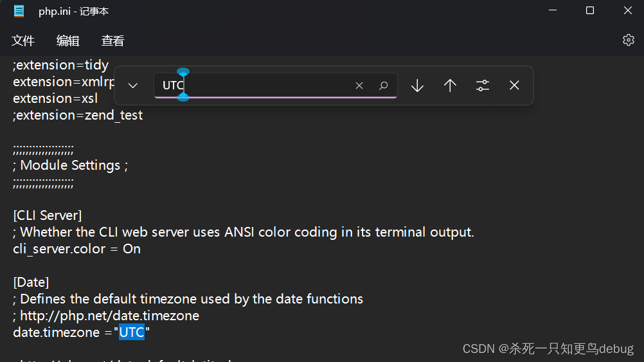Click the http://php.net/date.timezone line
Screen dimensions: 644x362
(x=106, y=316)
